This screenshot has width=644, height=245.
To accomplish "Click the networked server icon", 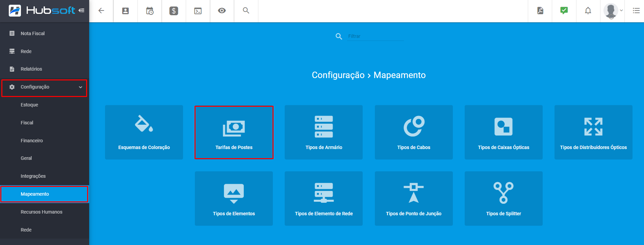I will [x=324, y=193].
